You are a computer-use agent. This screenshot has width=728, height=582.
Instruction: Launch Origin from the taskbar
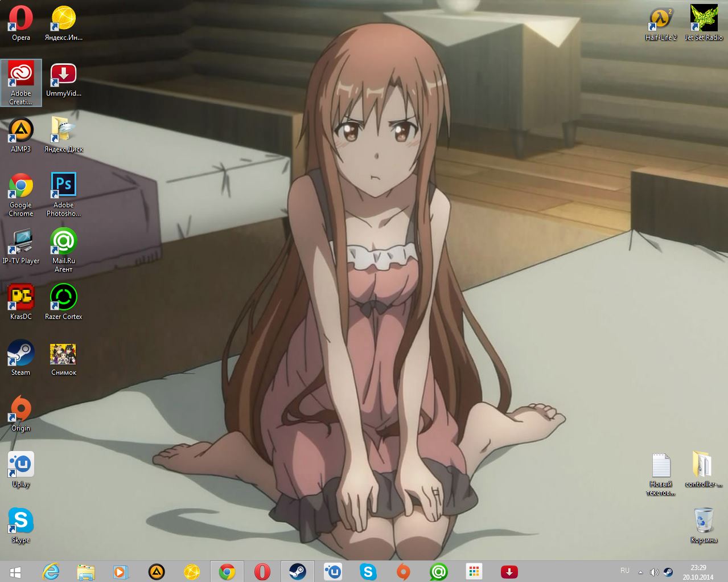(x=404, y=571)
